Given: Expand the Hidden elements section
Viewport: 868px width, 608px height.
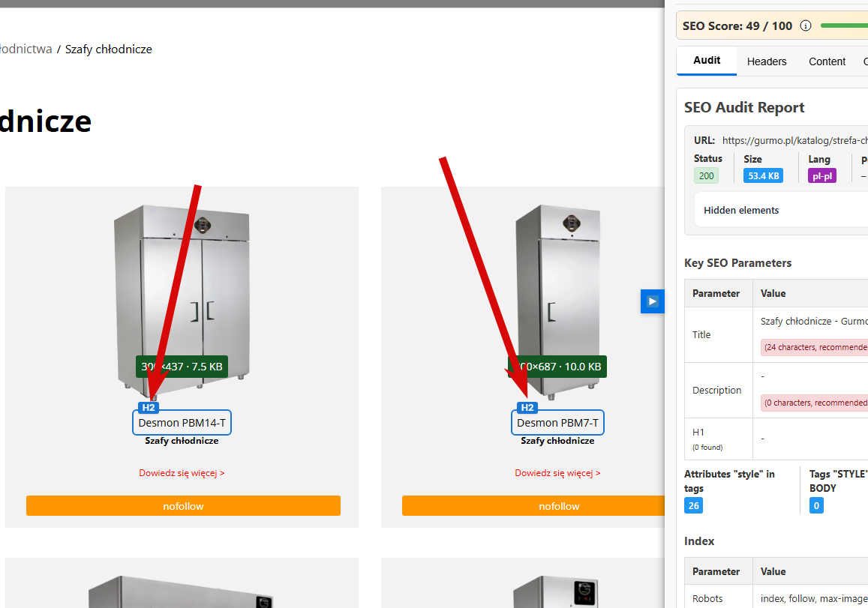Looking at the screenshot, I should click(x=780, y=210).
